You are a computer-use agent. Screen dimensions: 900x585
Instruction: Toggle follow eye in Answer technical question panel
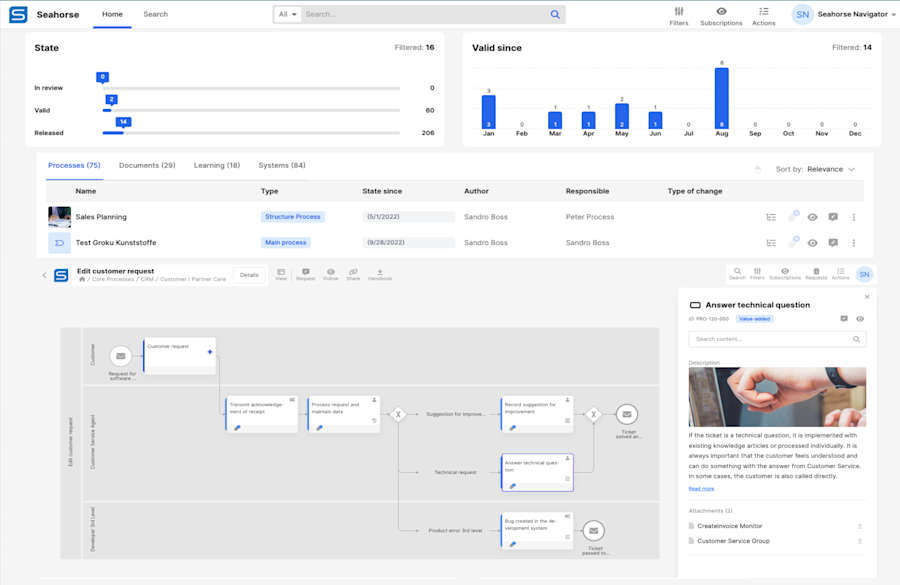point(860,319)
